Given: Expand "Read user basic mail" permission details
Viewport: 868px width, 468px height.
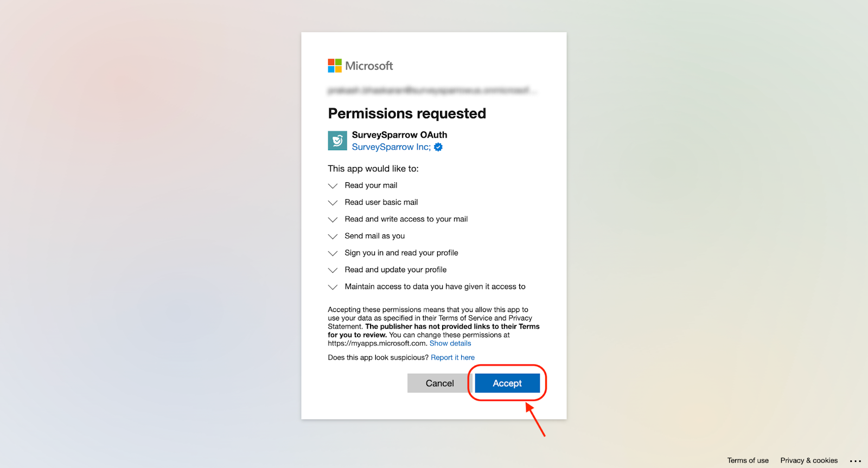Looking at the screenshot, I should [x=333, y=203].
